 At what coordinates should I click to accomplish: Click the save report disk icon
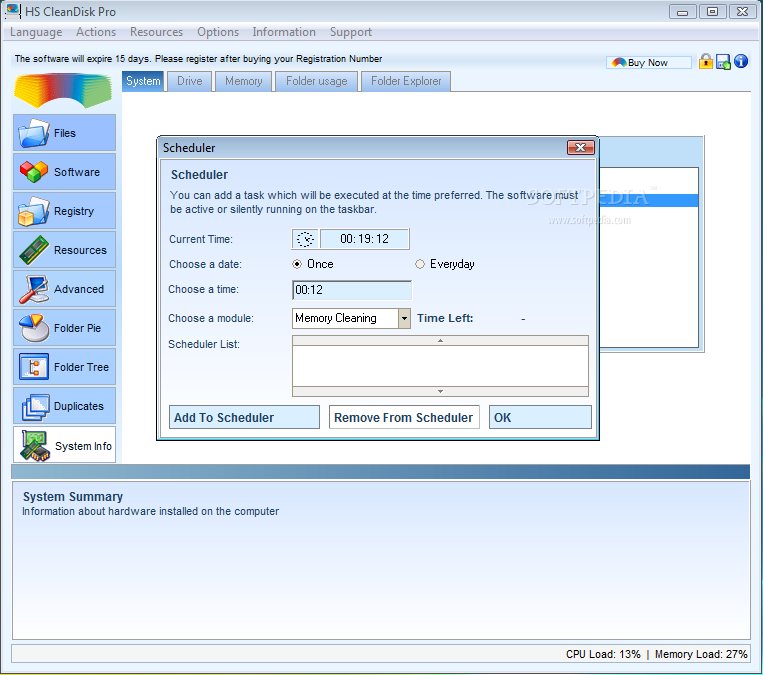724,62
